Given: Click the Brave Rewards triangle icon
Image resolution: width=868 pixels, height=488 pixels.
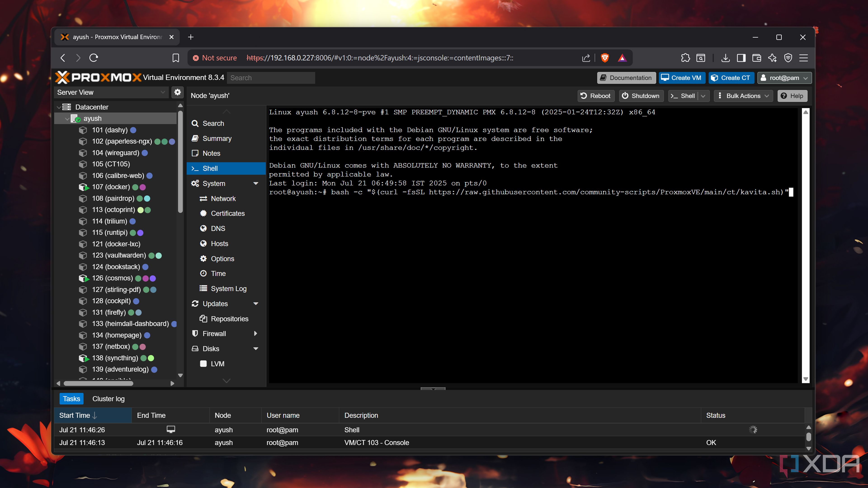Looking at the screenshot, I should coord(622,58).
